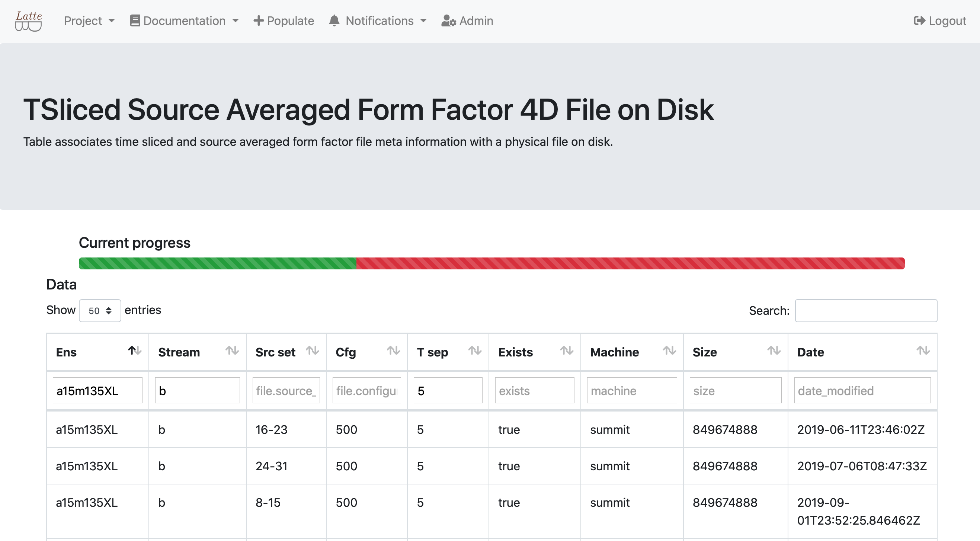Click the Logout arrow icon
Image resolution: width=980 pixels, height=541 pixels.
919,20
